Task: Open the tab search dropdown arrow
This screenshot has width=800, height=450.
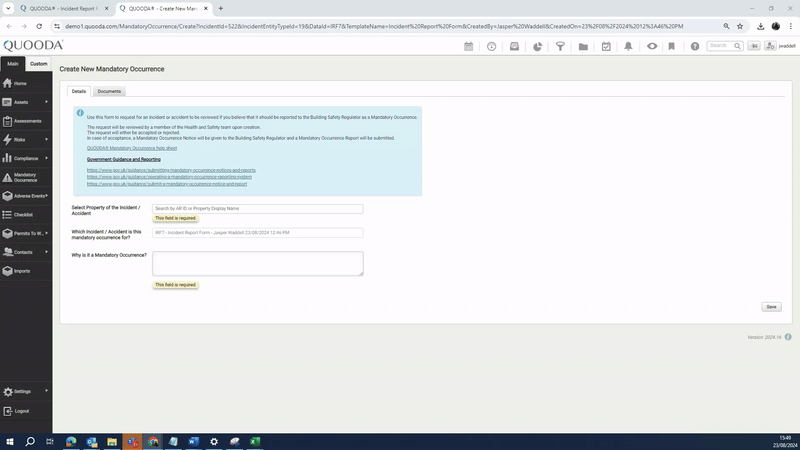Action: (x=8, y=9)
